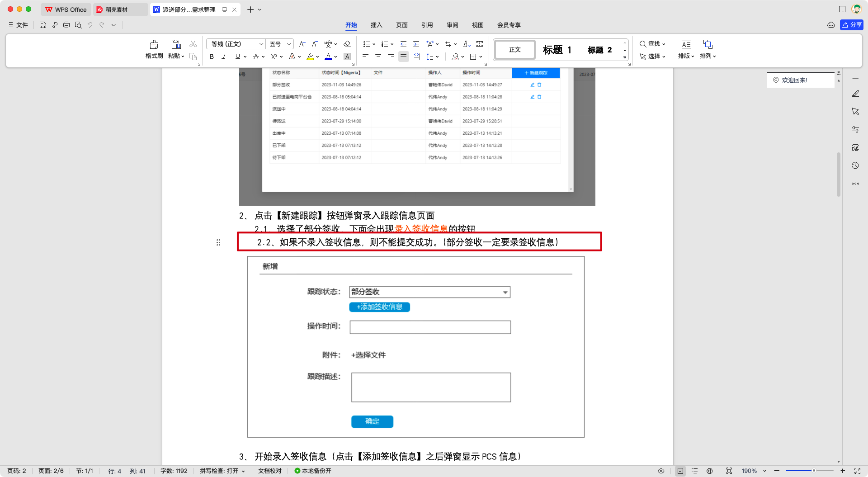868x477 pixels.
Task: Select the Format Painter (格式刷) tool
Action: tap(154, 49)
